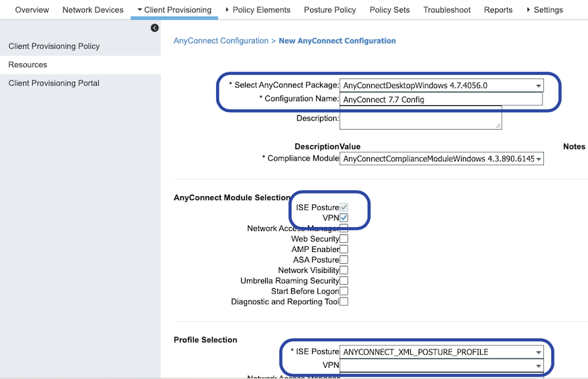Select Client Provisioning Policy in sidebar

coord(54,46)
